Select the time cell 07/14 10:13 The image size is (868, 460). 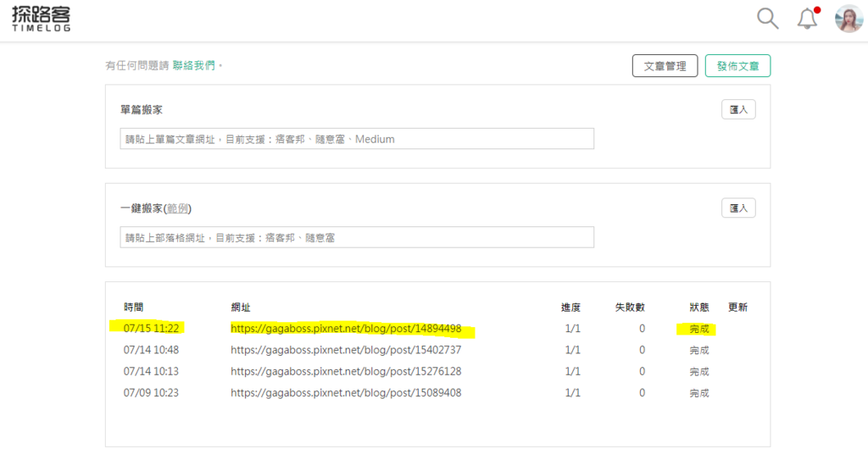tap(151, 371)
